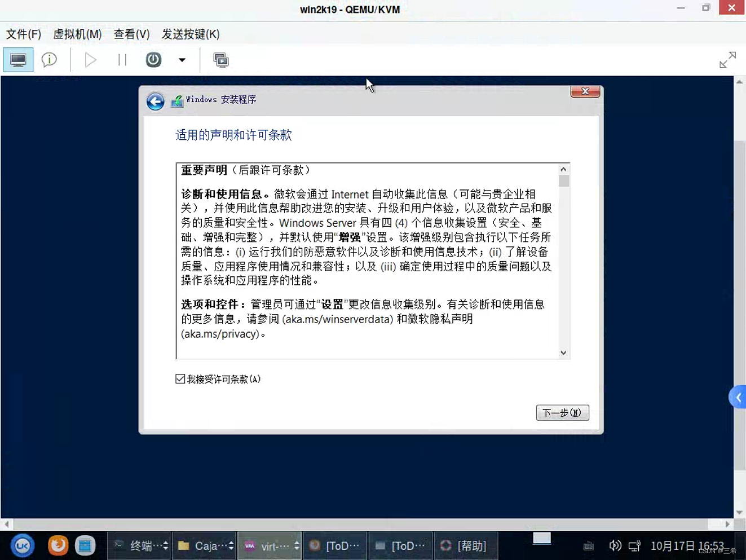This screenshot has width=746, height=560.
Task: Expand the shutdown options dropdown arrow
Action: pos(182,60)
